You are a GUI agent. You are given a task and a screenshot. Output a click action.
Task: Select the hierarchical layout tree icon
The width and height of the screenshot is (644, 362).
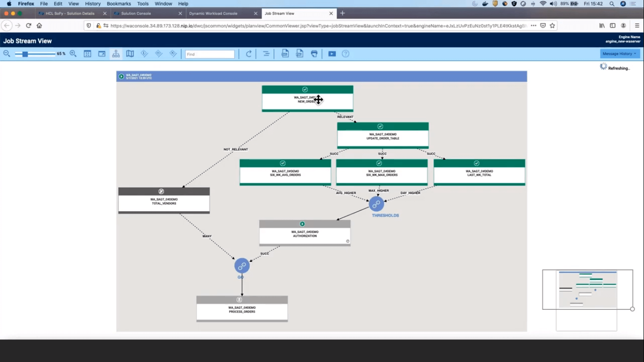116,54
